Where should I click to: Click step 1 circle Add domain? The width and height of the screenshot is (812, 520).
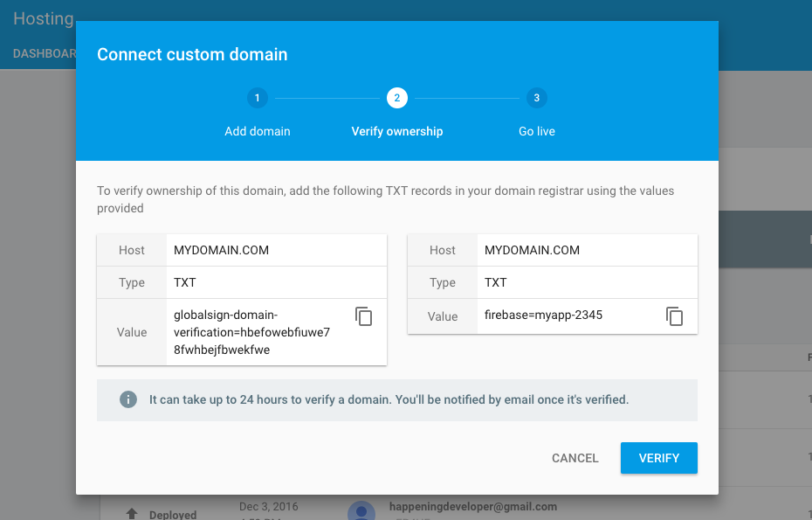tap(257, 98)
